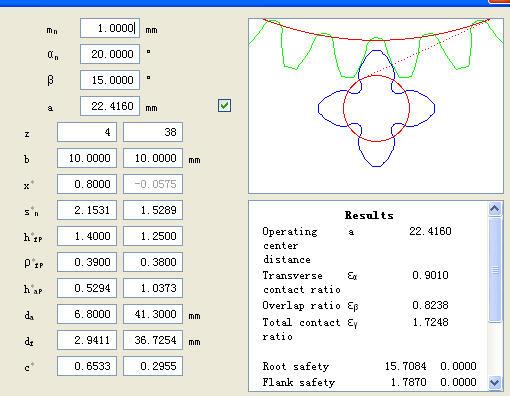This screenshot has height=396, width=510.
Task: Click tooth thickness s*n field showing 2.1531
Action: (87, 210)
